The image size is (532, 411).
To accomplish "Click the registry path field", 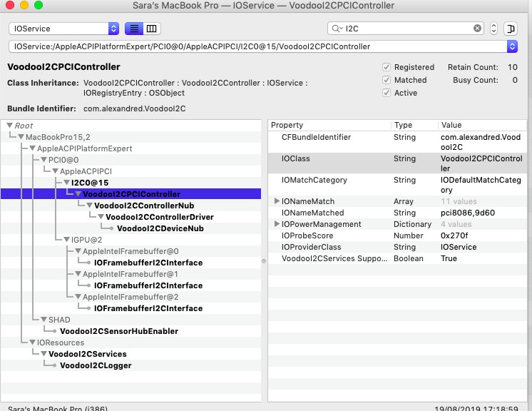I will point(258,46).
